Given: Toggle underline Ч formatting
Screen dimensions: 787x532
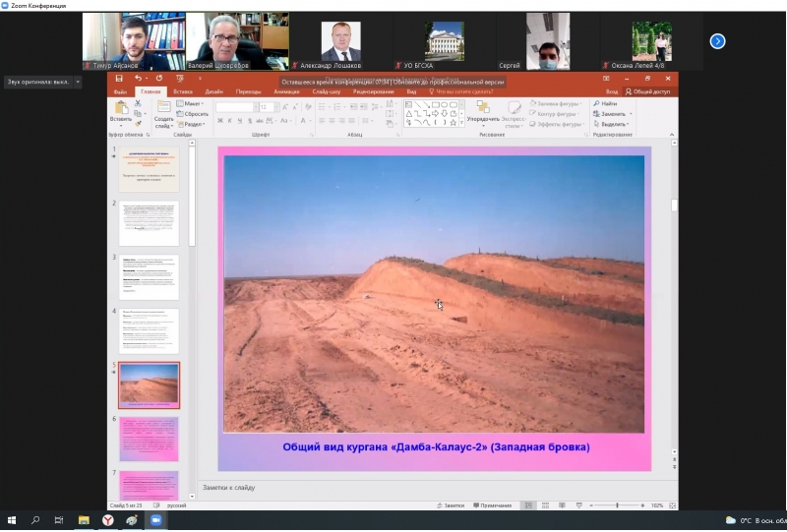Looking at the screenshot, I should [x=240, y=120].
